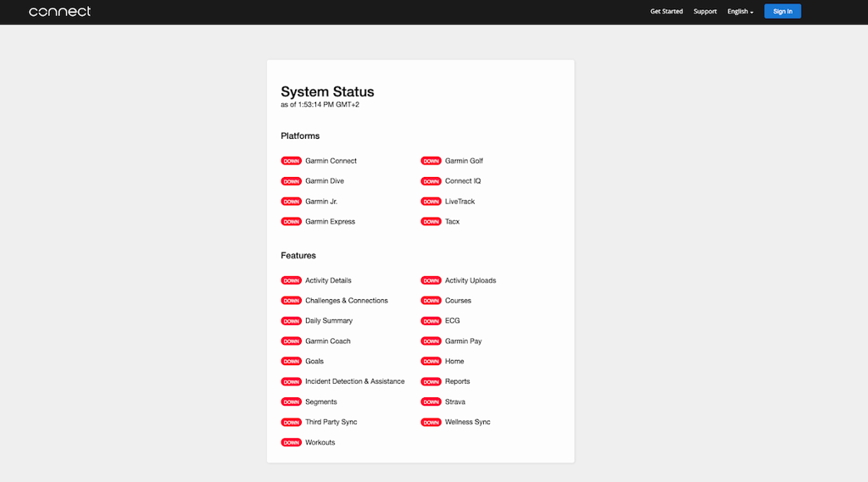
Task: Select the Connect IQ platform text
Action: pyautogui.click(x=463, y=181)
